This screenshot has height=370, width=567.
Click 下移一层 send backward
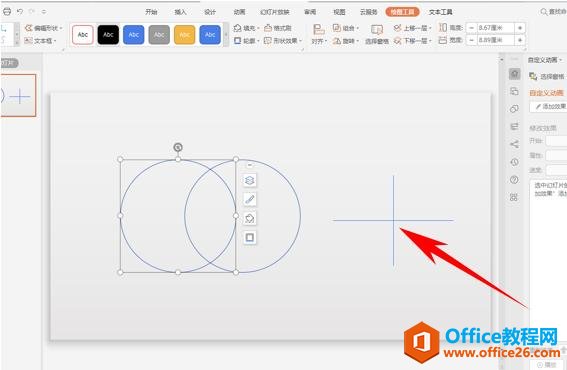coord(413,41)
